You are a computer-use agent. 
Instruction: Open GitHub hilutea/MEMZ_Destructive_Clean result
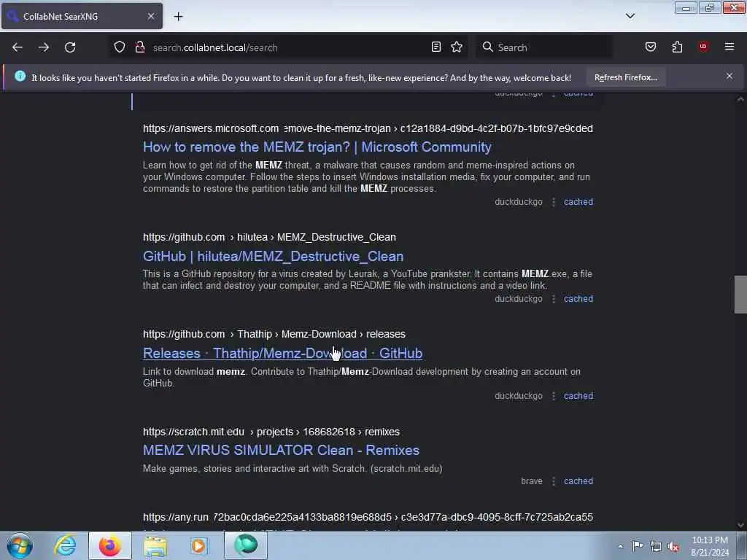[x=273, y=257]
